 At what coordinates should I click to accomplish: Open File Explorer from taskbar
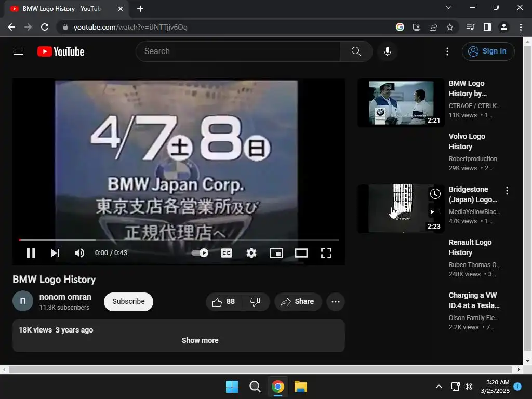301,387
